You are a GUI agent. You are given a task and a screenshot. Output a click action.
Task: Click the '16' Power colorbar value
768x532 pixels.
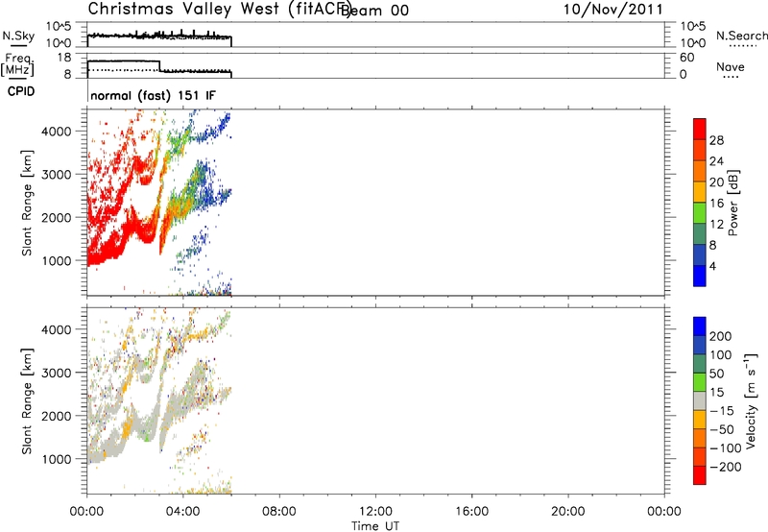coord(716,204)
